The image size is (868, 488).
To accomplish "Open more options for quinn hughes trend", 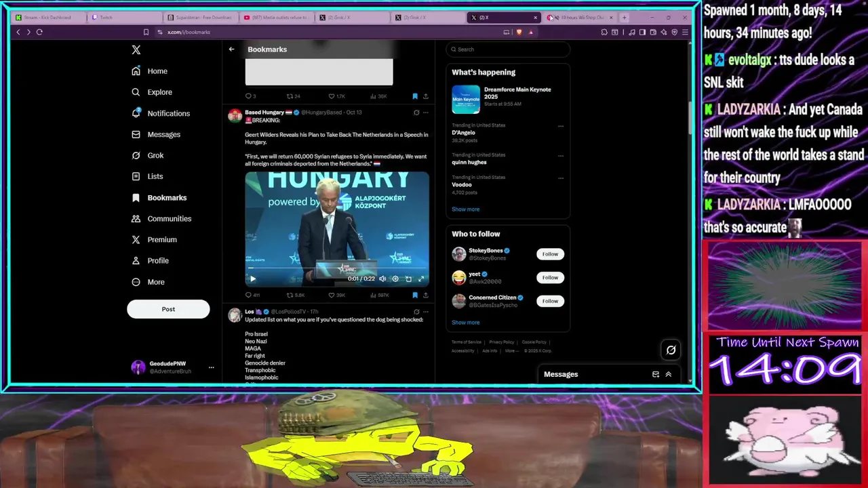I will click(x=561, y=155).
